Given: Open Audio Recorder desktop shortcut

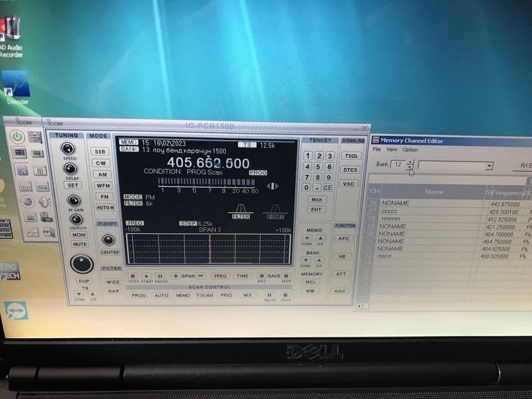Looking at the screenshot, I should tap(11, 37).
